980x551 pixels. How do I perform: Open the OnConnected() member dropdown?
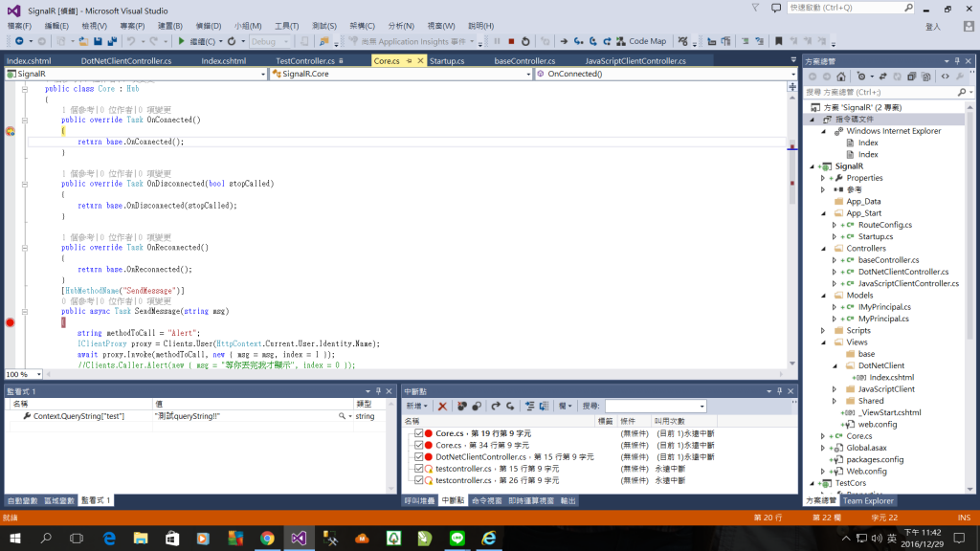coord(793,74)
